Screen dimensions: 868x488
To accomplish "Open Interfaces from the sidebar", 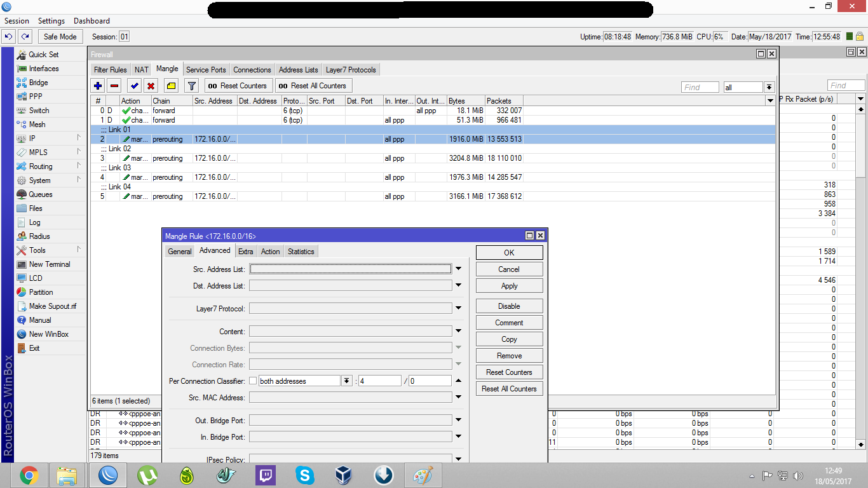I will [x=44, y=69].
